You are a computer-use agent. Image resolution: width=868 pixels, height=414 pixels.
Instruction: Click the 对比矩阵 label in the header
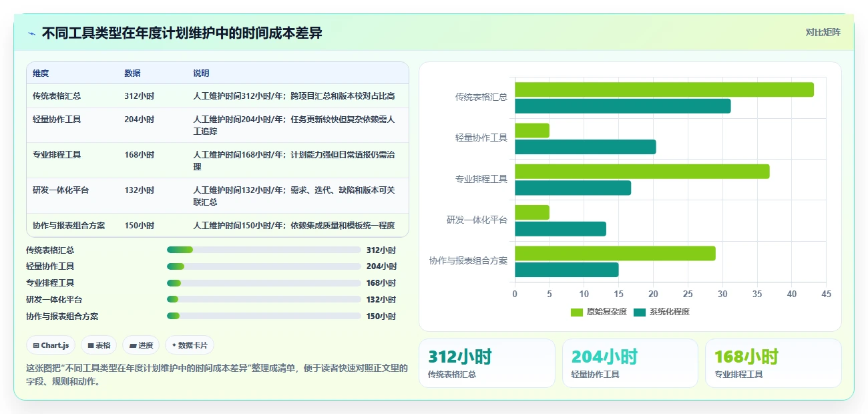(823, 32)
